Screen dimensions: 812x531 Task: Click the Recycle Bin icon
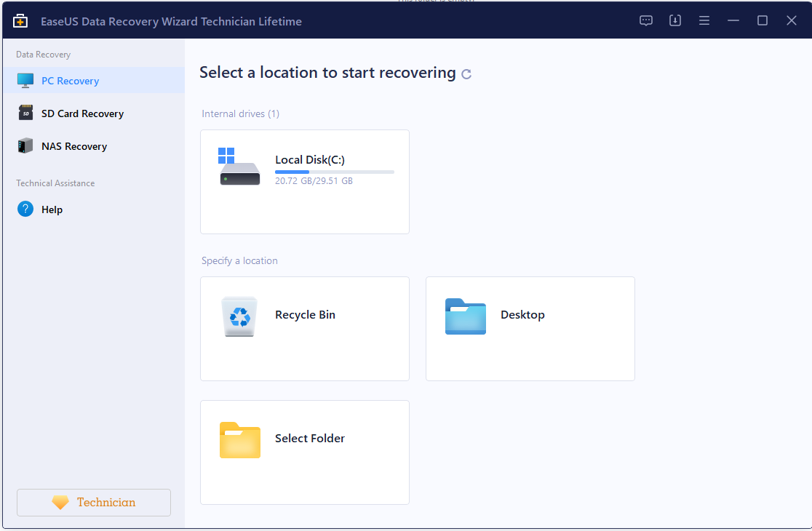(239, 316)
